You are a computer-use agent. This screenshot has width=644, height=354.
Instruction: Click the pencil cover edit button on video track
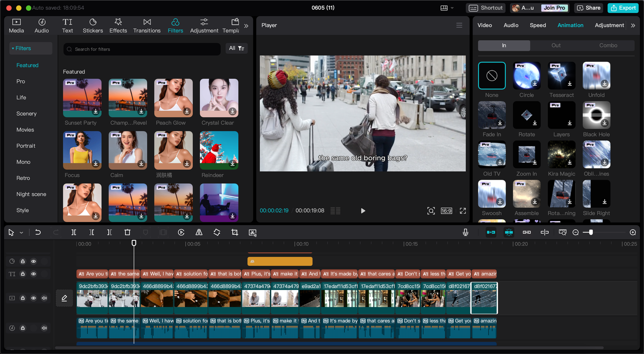(64, 298)
